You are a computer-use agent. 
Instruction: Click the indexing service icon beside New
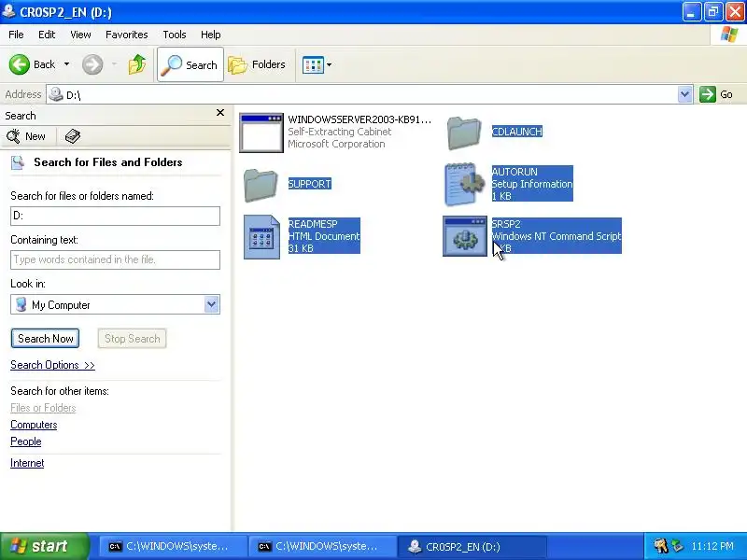point(73,136)
